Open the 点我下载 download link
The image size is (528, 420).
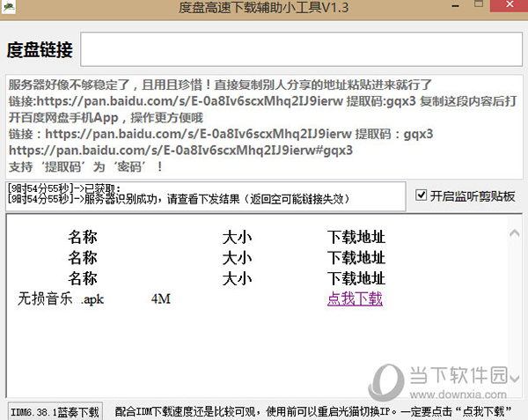[355, 298]
